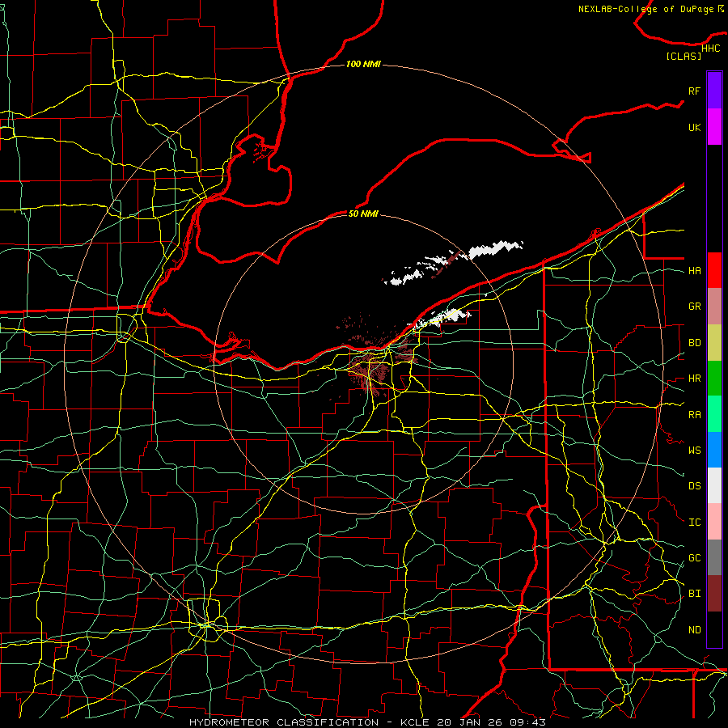728x728 pixels.
Task: Click the "DS" legend label
Action: click(x=694, y=486)
